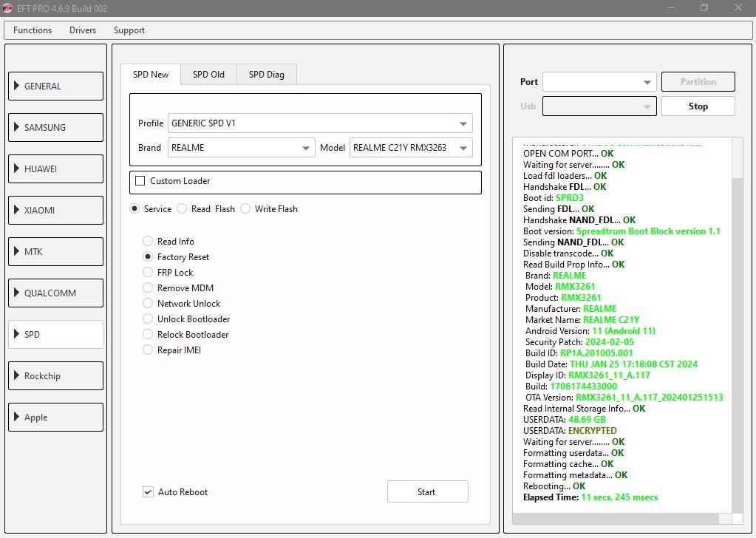Click the EFT PRO app icon in title bar
This screenshot has height=538, width=756.
7,8
